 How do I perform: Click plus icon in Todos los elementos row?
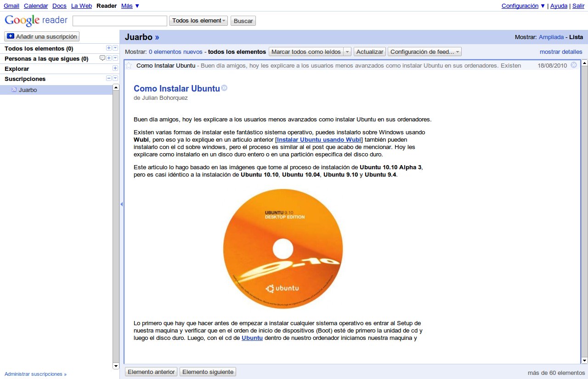point(109,48)
